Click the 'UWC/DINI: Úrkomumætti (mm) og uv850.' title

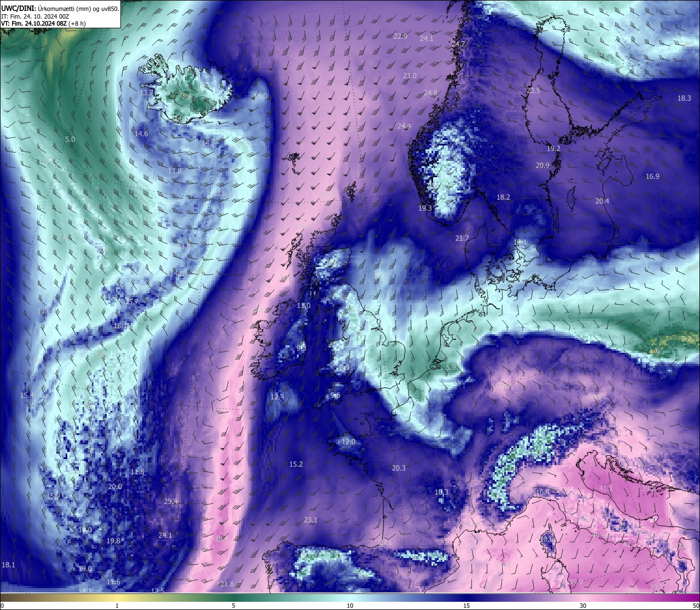(60, 9)
